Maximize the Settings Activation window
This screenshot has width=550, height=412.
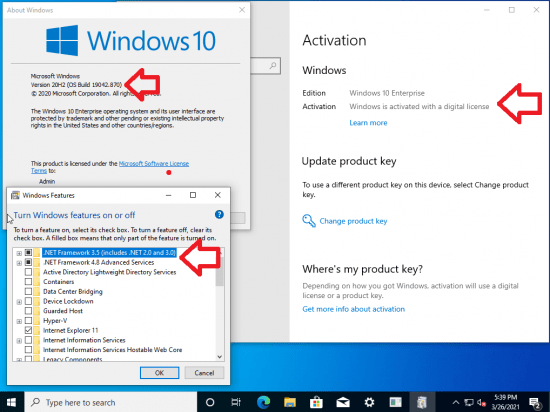pos(512,10)
